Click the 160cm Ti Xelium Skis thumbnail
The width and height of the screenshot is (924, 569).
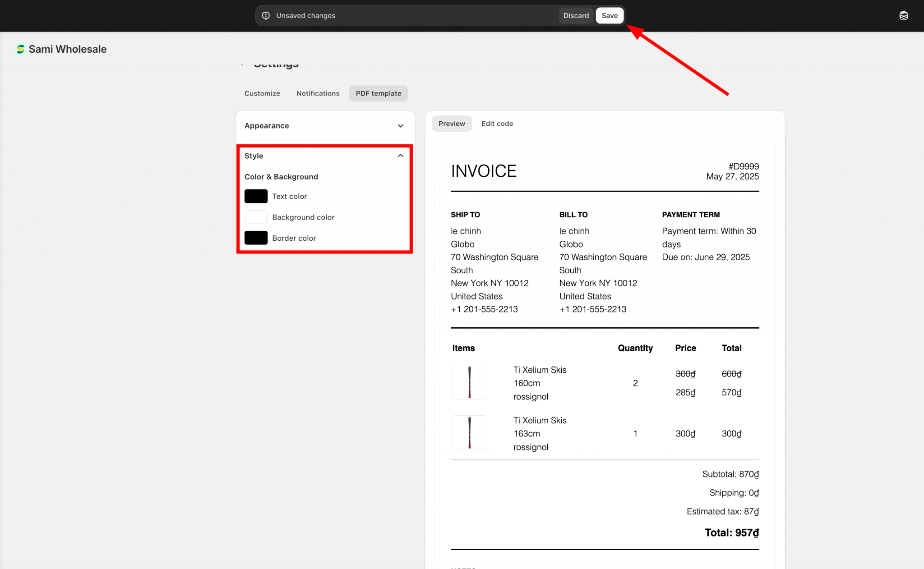pos(469,382)
